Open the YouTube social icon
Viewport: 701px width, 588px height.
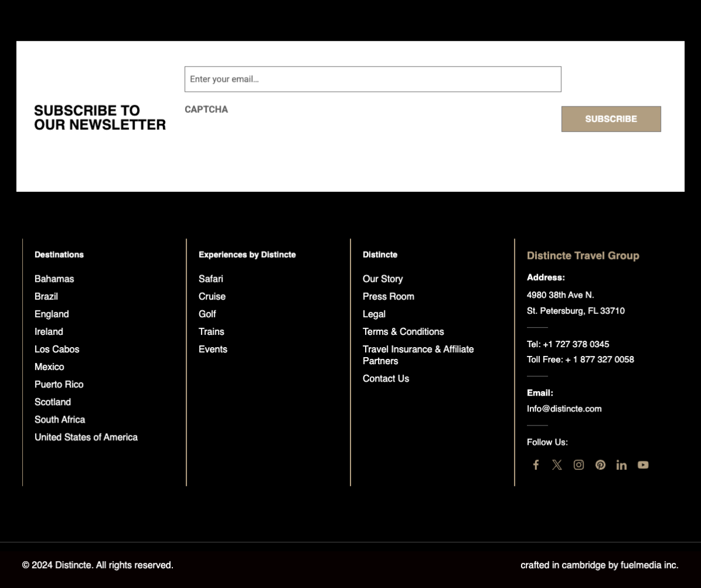pos(643,465)
